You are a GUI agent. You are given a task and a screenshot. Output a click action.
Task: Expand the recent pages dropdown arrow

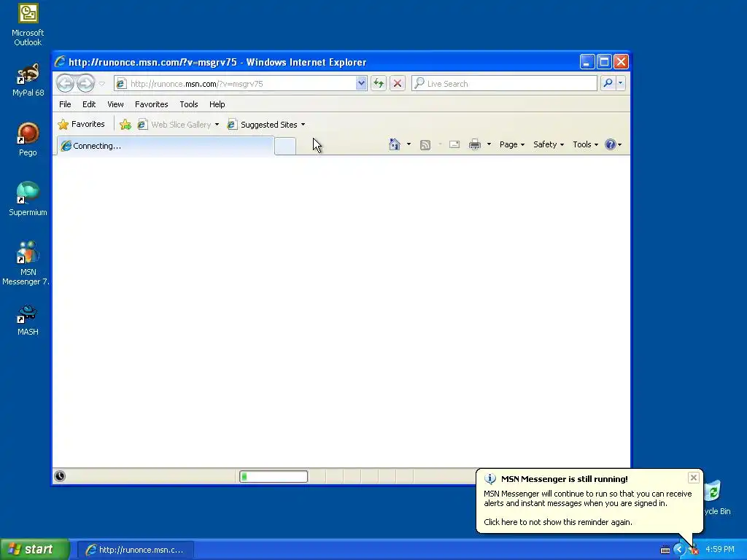coord(101,84)
